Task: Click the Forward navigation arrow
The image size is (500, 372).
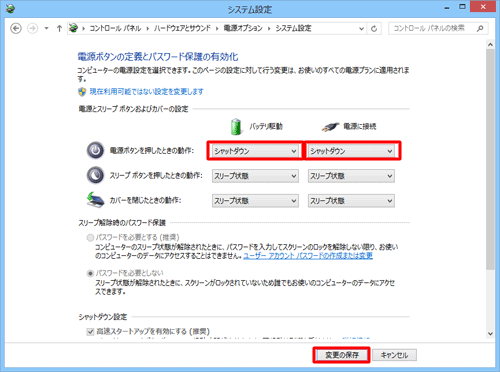Action: pyautogui.click(x=32, y=29)
